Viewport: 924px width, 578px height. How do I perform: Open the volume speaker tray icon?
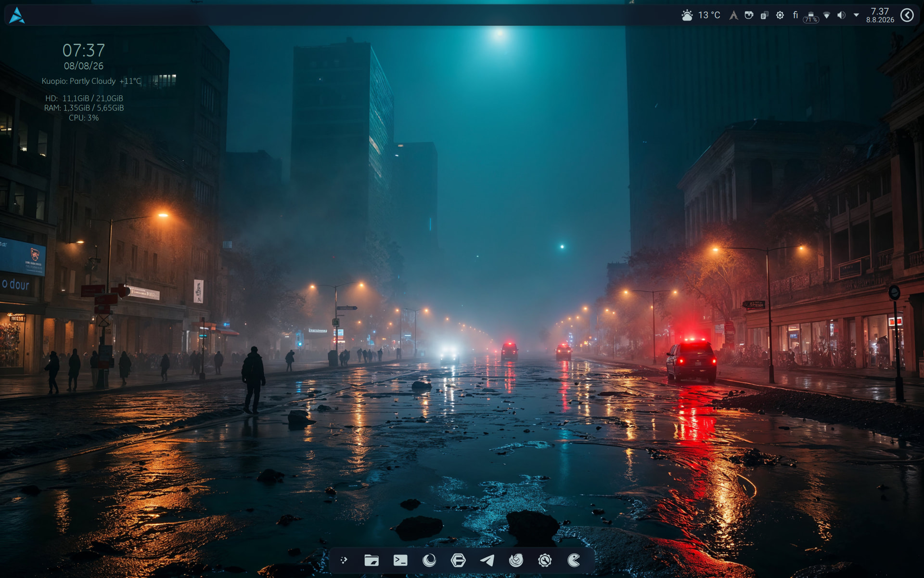(841, 15)
